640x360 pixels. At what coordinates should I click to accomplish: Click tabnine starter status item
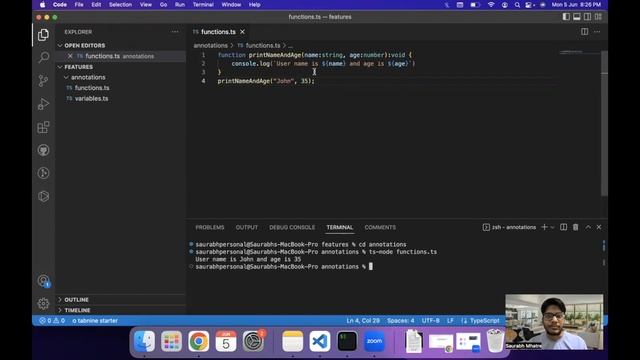[x=95, y=320]
